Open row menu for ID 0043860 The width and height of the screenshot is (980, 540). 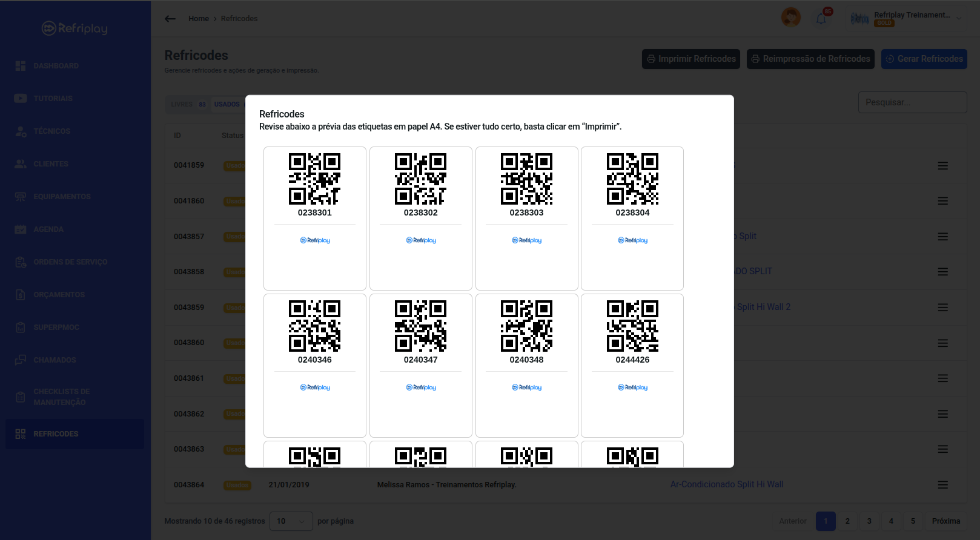coord(943,343)
